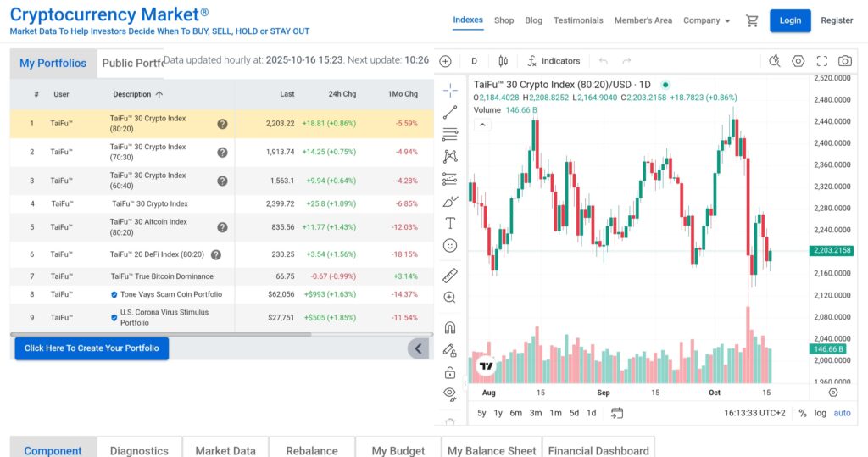
Task: Select the XABCD pattern tool
Action: tap(450, 156)
